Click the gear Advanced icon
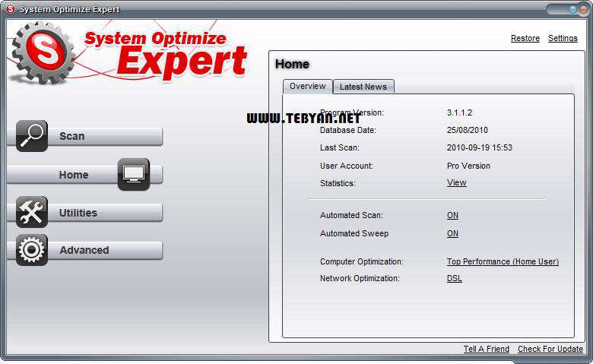 pyautogui.click(x=32, y=250)
